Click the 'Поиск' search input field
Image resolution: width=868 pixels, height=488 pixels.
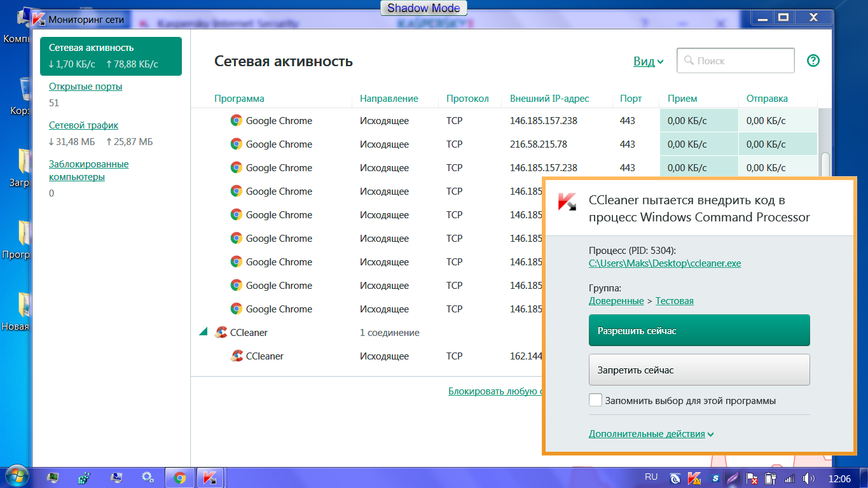pos(741,61)
